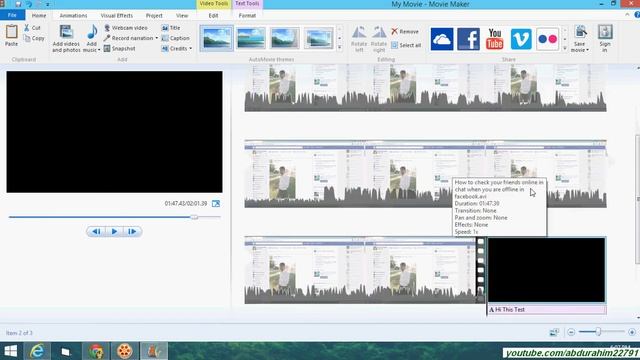The image size is (640, 360).
Task: Expand the Credits dropdown arrow
Action: [x=190, y=49]
